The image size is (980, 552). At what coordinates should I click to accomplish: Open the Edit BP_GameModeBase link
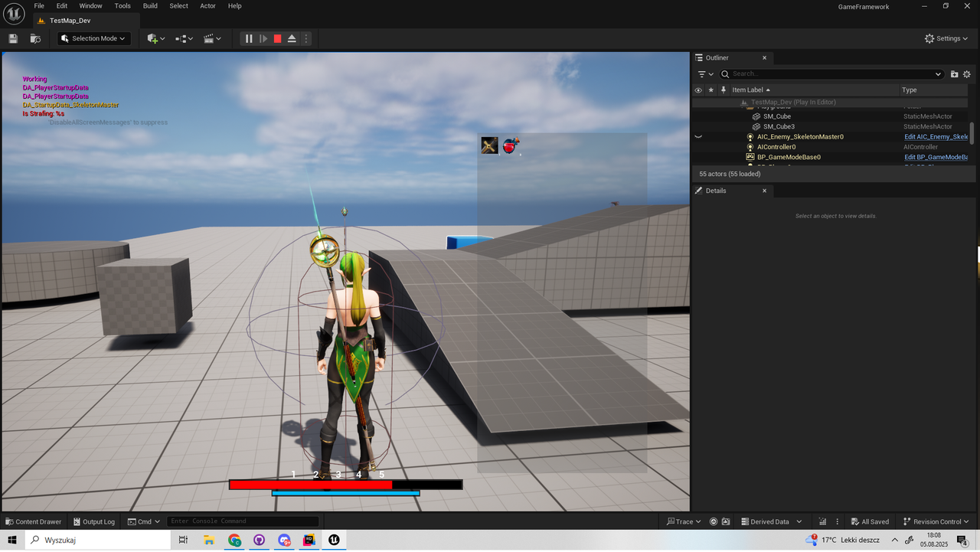click(x=936, y=157)
